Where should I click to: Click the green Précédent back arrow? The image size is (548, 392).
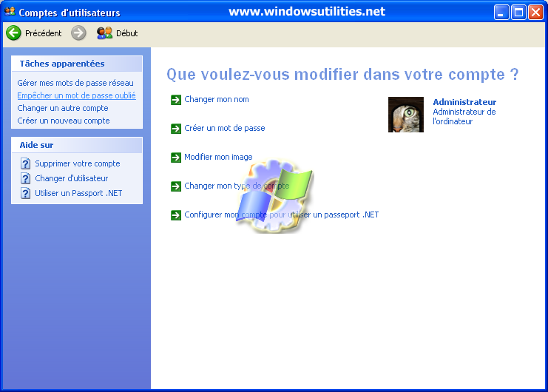(x=13, y=33)
